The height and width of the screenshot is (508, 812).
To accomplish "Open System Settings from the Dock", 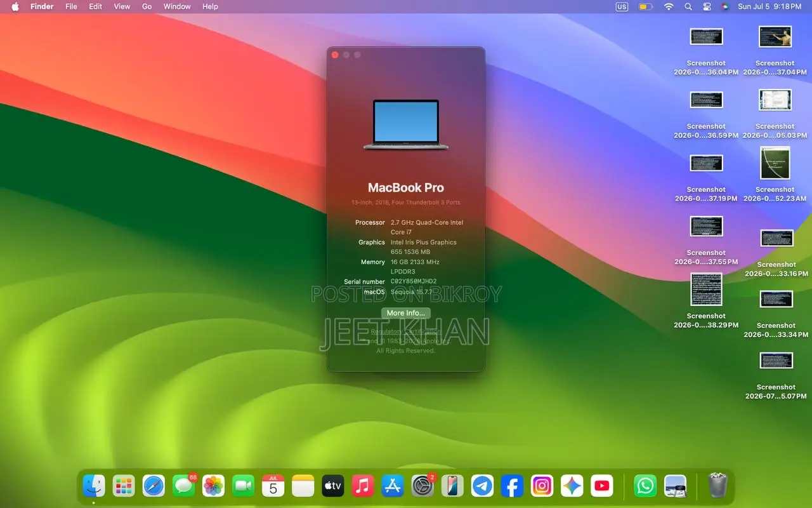I will coord(422,486).
